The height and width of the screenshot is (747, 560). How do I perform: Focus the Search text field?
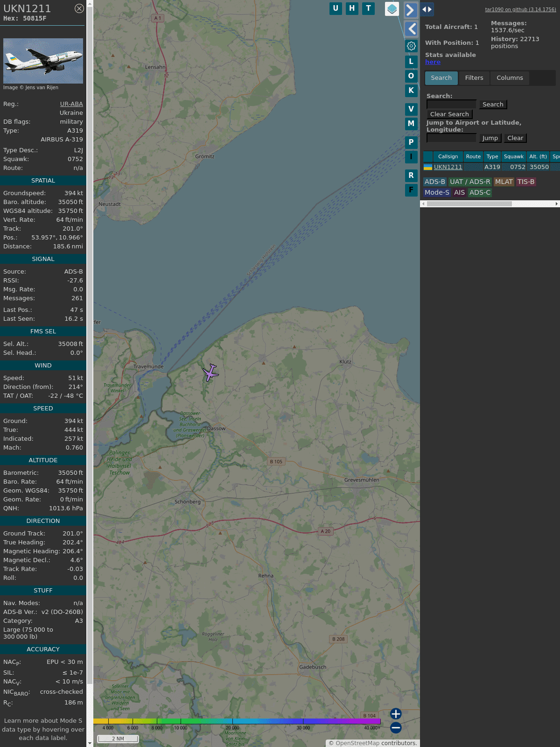click(451, 105)
